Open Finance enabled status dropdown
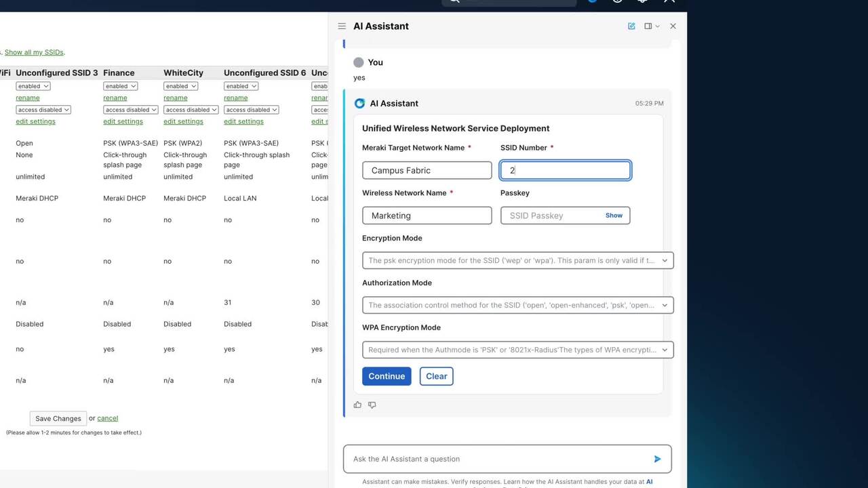This screenshot has height=488, width=868. coord(121,86)
